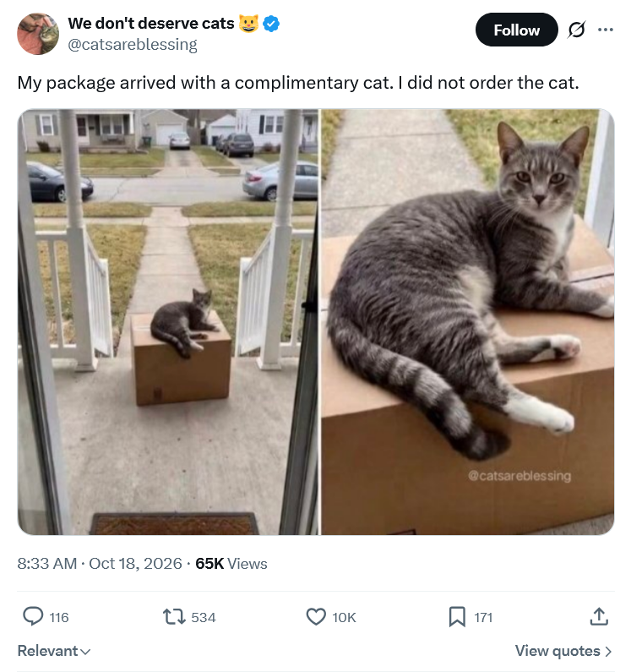Open right close-up cat photo
The height and width of the screenshot is (672, 631).
(468, 322)
